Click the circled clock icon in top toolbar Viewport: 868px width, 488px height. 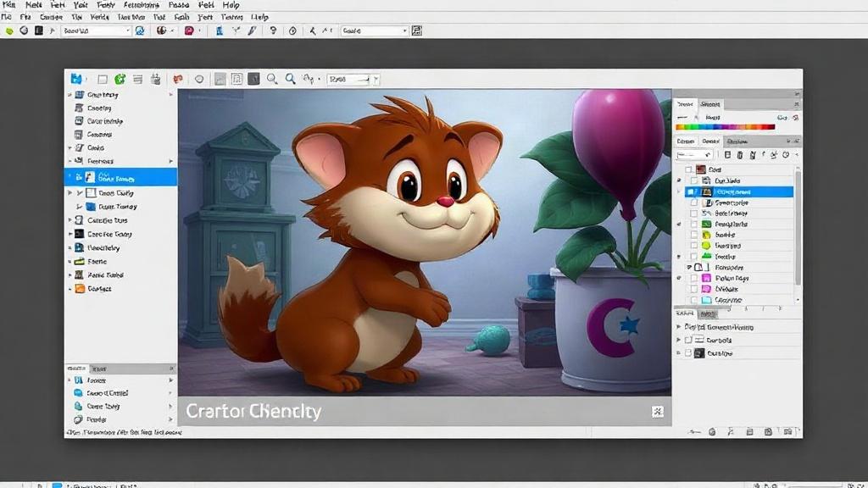pyautogui.click(x=292, y=30)
